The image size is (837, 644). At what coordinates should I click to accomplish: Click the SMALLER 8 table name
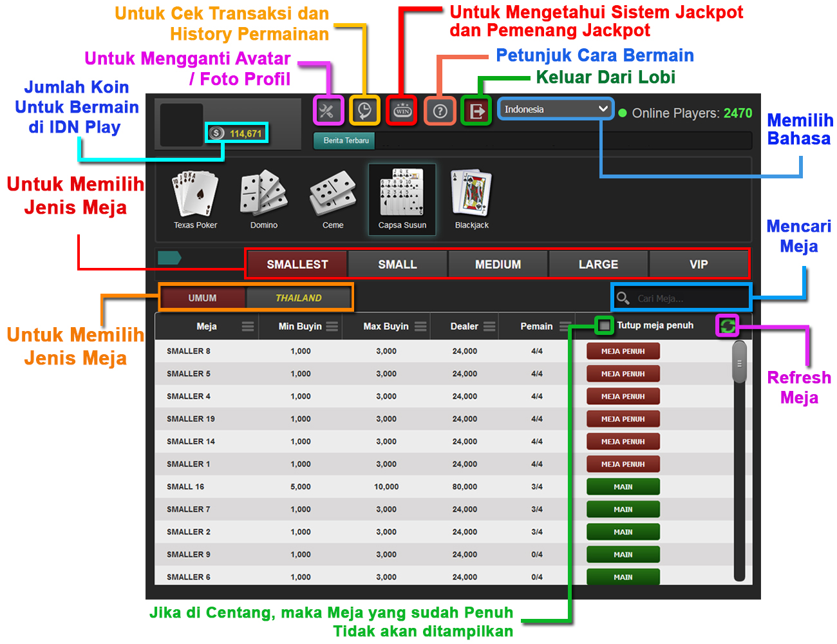tap(189, 352)
